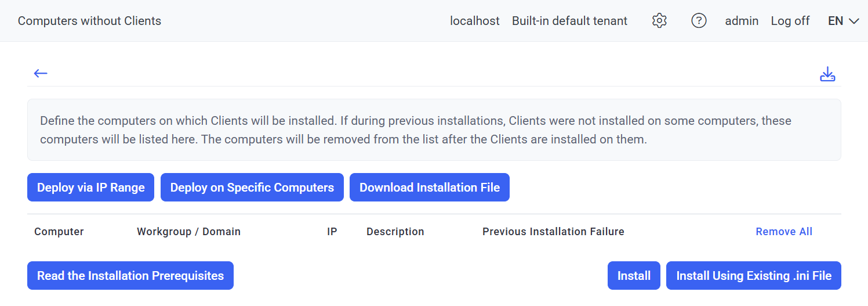868x306 pixels.
Task: Open Read the Installation Prerequisites
Action: (130, 276)
